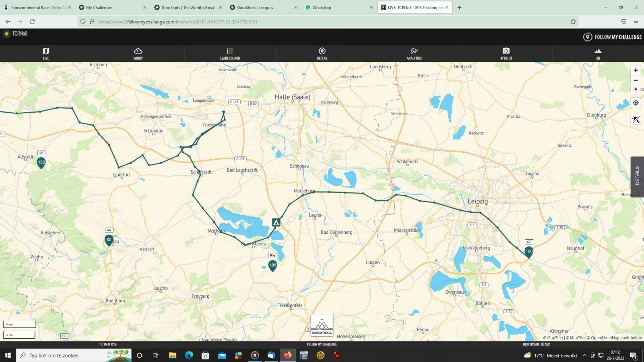Switch to the 3D map view
Screen dimensions: 644x362
[x=598, y=53]
